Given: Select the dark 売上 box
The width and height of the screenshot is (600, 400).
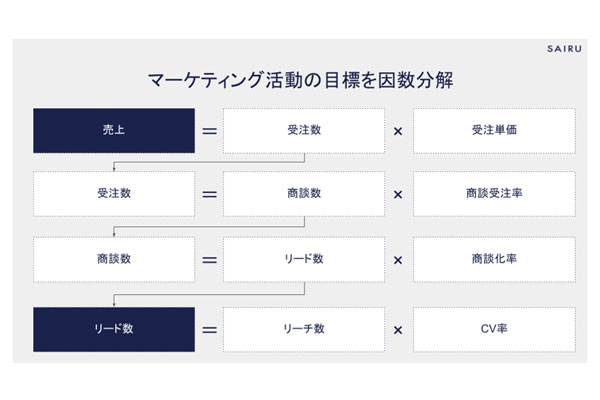Looking at the screenshot, I should coord(113,130).
